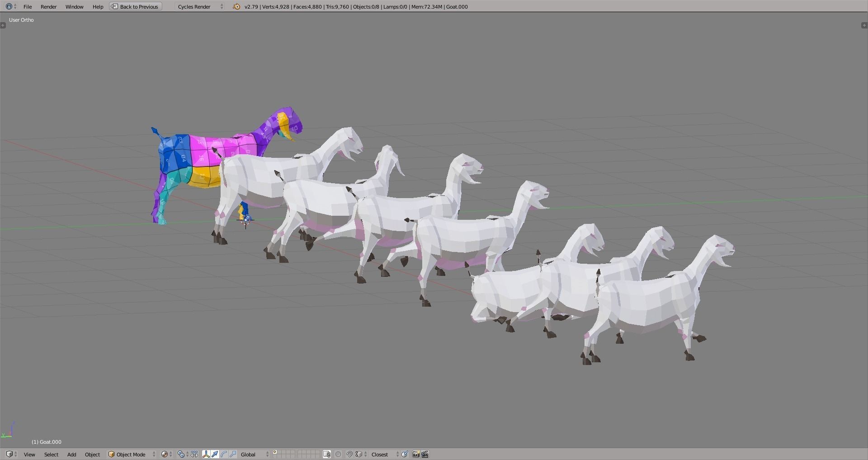Open the Object menu in viewport header
This screenshot has width=868, height=460.
(92, 455)
